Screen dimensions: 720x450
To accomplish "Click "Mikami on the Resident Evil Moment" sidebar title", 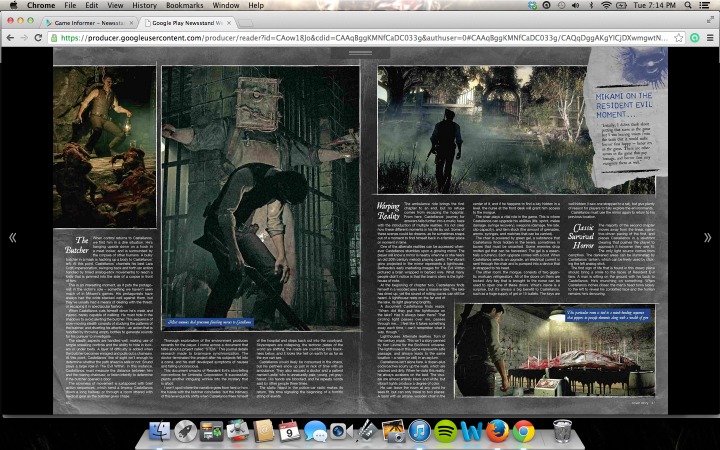I will [x=624, y=105].
